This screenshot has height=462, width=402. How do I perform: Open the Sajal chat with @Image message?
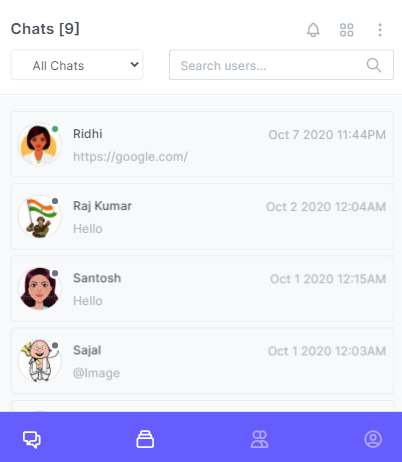202,361
